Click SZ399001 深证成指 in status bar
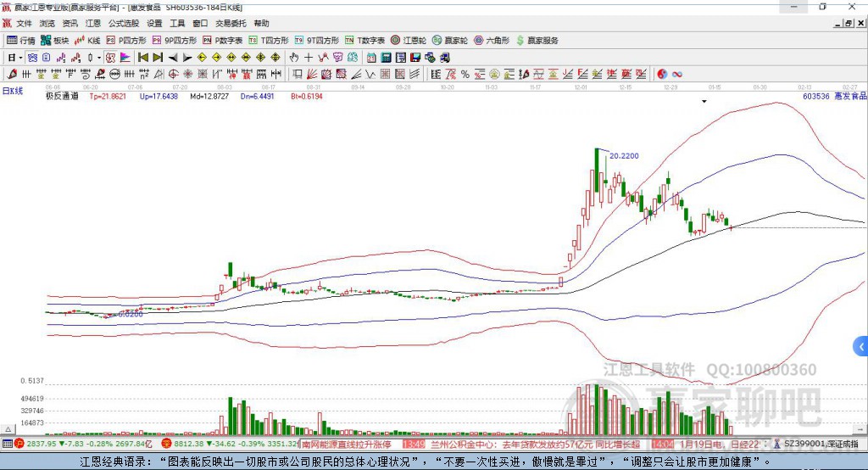868x470 pixels. pos(821,444)
